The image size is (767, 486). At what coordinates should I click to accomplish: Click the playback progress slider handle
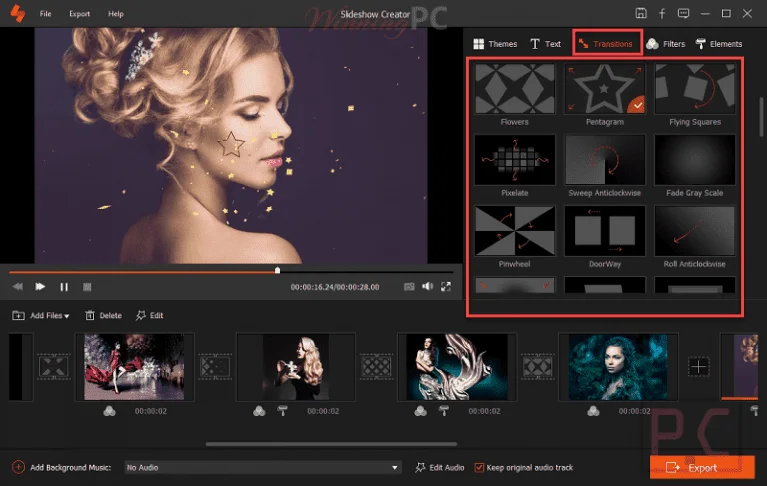click(277, 270)
